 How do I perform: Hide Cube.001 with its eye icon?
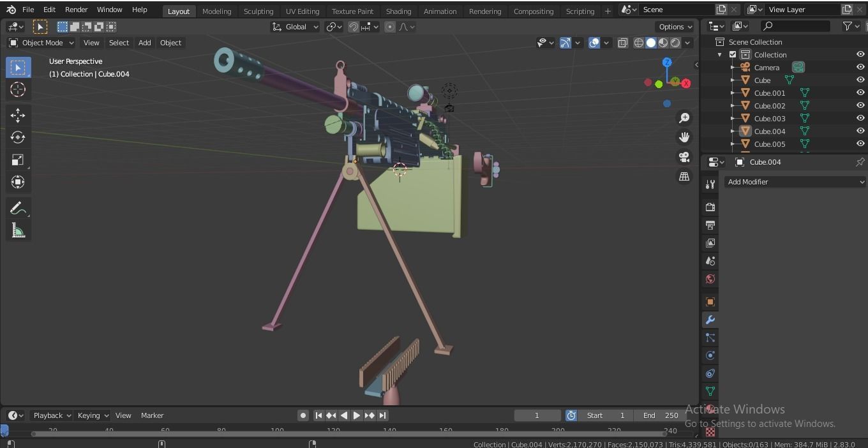pos(860,93)
